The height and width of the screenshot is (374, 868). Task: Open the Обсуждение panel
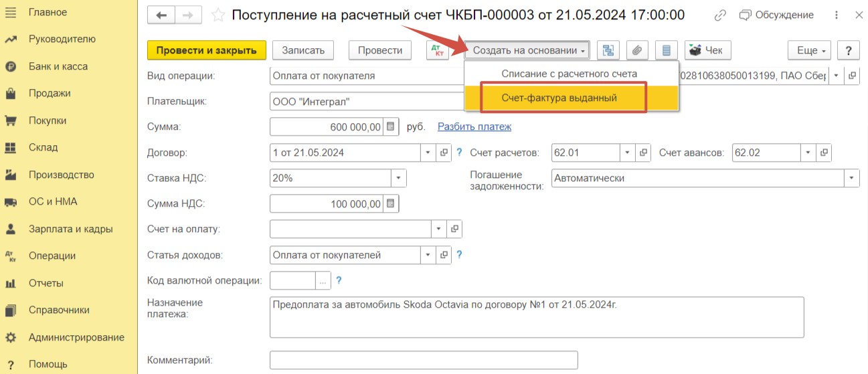(x=776, y=15)
